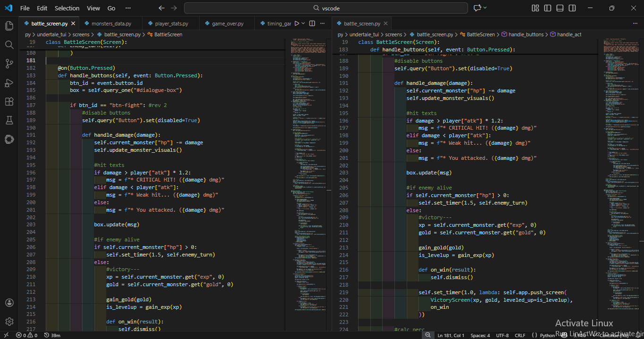This screenshot has height=339, width=644.
Task: Open the dropdown arrow next to Run button
Action: [x=303, y=23]
